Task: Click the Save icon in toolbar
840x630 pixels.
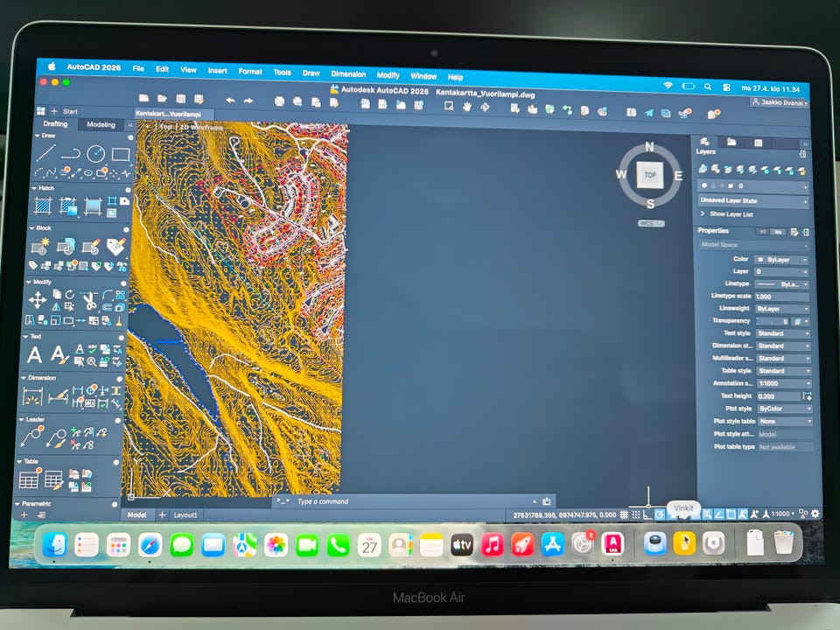Action: 180,99
